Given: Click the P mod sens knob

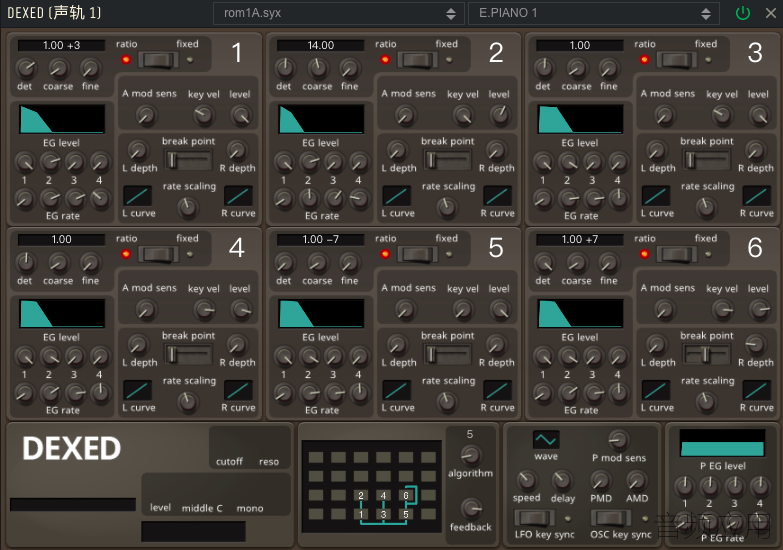Looking at the screenshot, I should click(x=618, y=440).
